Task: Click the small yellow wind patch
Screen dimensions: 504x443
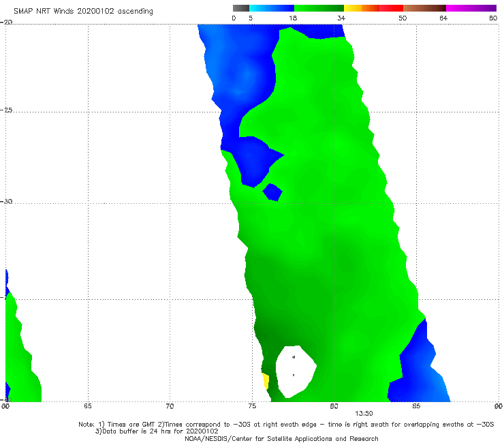Action: click(x=266, y=381)
